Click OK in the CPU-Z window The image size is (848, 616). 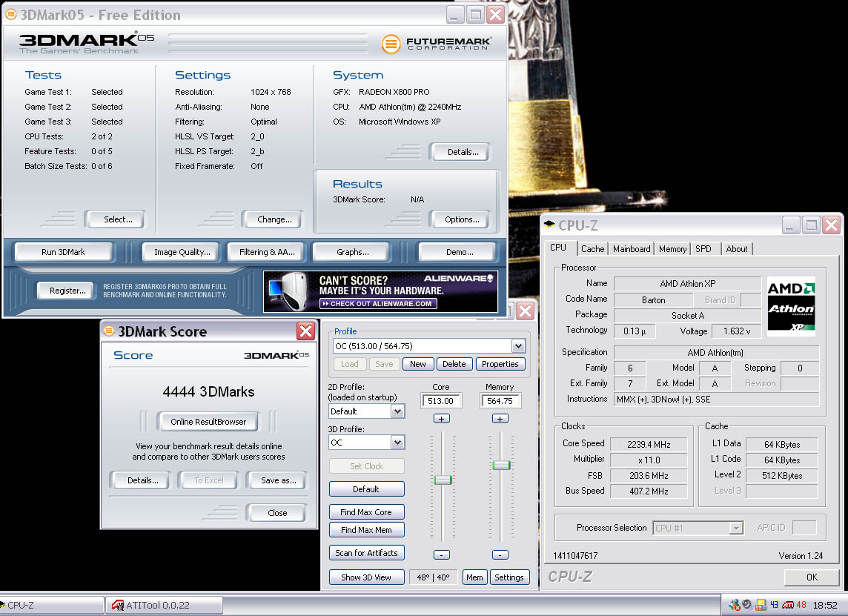(812, 577)
